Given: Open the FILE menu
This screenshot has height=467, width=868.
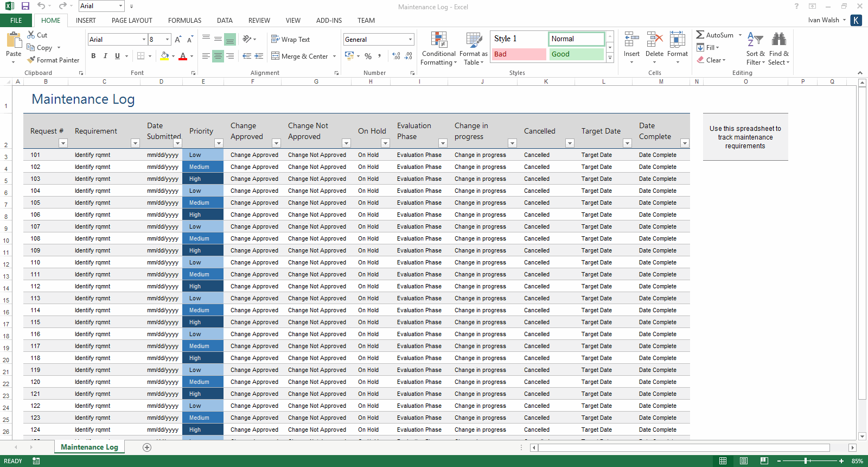Looking at the screenshot, I should point(16,21).
